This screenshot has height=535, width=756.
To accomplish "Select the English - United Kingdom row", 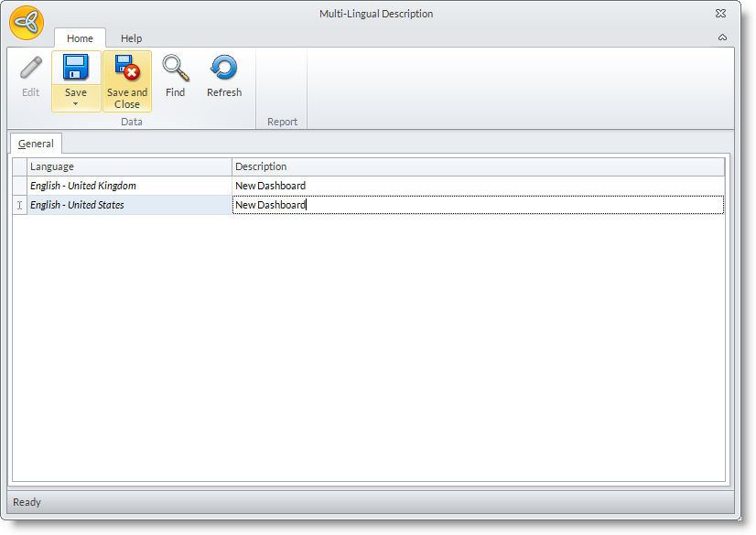I will [129, 186].
